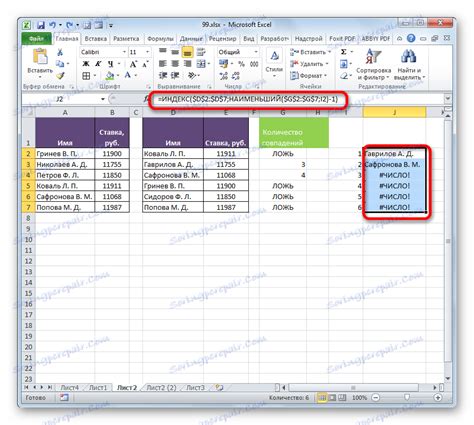Click the Paste (Вставить) clipboard icon
The height and width of the screenshot is (425, 474).
click(x=40, y=56)
